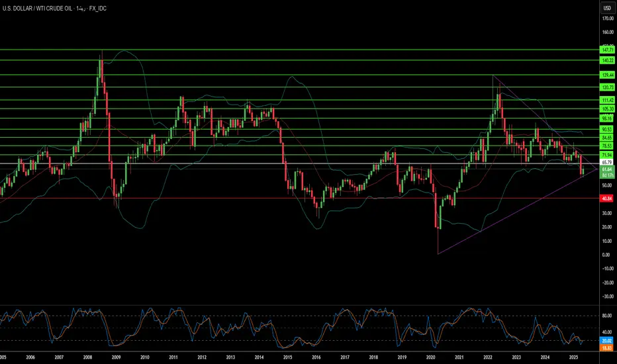The height and width of the screenshot is (364, 617).
Task: Select the FX_IDC data source label
Action: point(97,8)
